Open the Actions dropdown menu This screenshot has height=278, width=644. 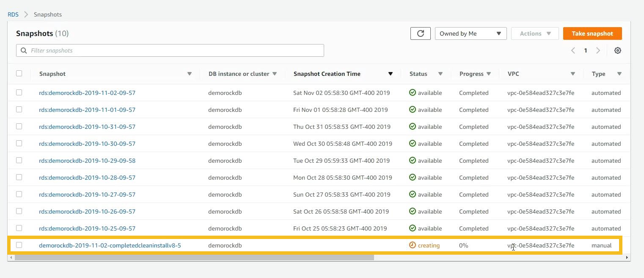(535, 33)
